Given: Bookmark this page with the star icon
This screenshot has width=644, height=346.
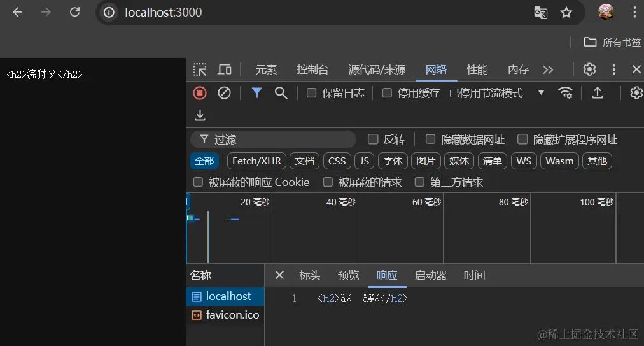Looking at the screenshot, I should (566, 13).
